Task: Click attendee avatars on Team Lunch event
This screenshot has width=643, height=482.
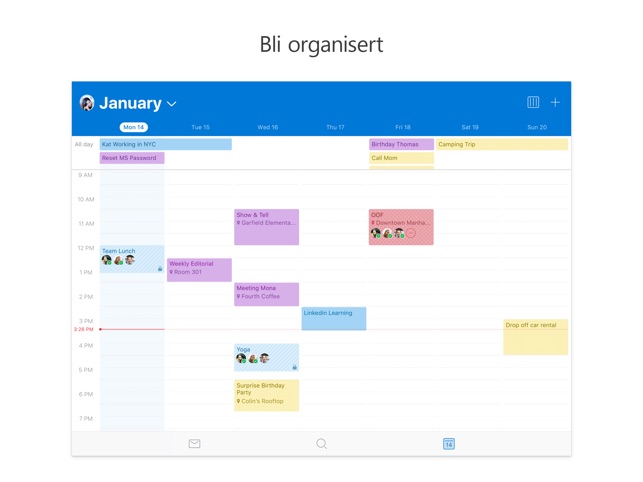Action: point(118,261)
